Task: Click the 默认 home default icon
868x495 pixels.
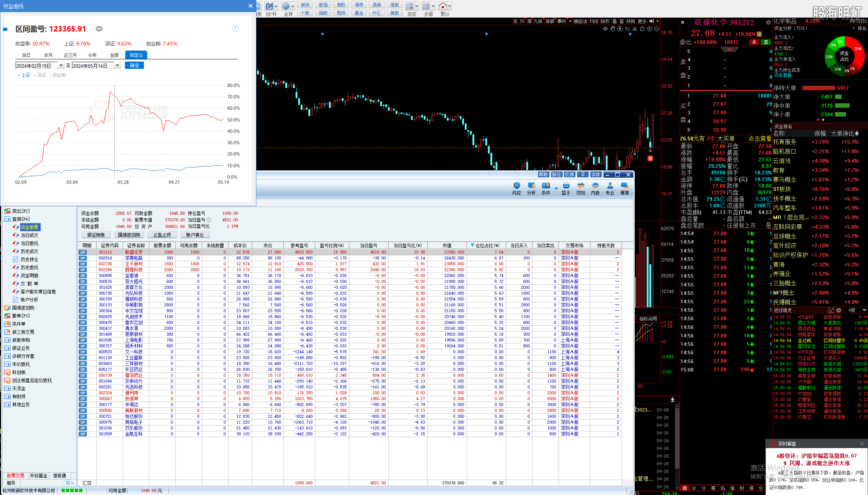Action: [x=442, y=6]
